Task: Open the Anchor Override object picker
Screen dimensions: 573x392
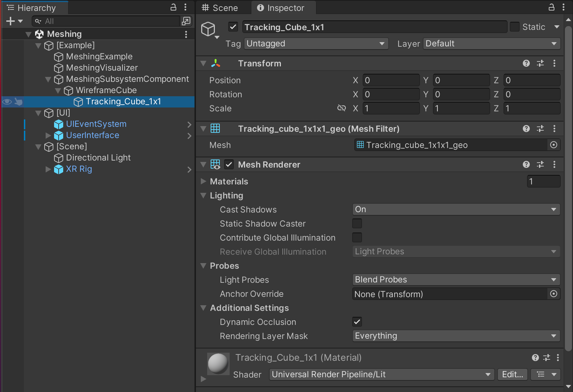Action: point(554,294)
